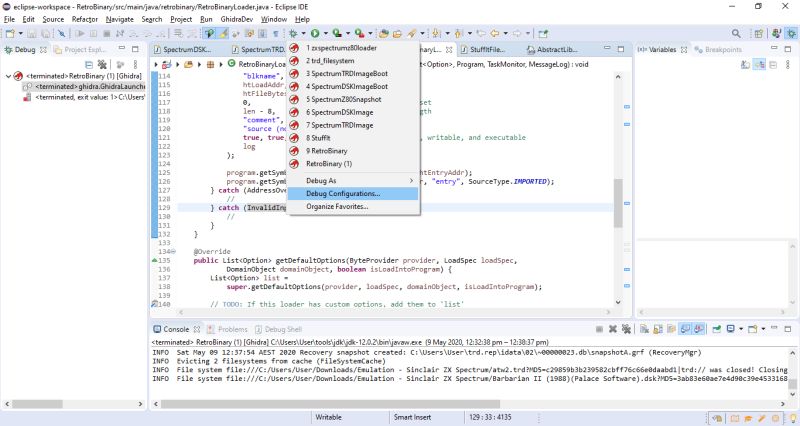Click the Problems tab beside Console
The height and width of the screenshot is (426, 800).
coord(228,330)
